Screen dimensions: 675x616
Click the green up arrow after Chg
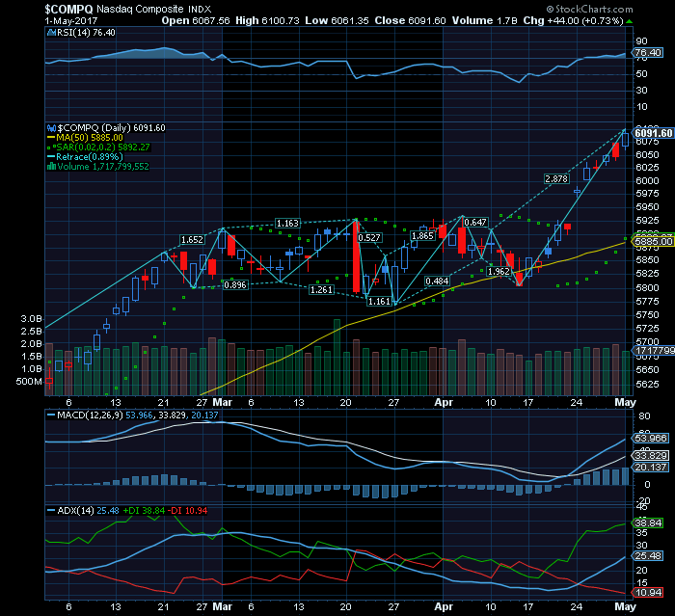[x=630, y=21]
